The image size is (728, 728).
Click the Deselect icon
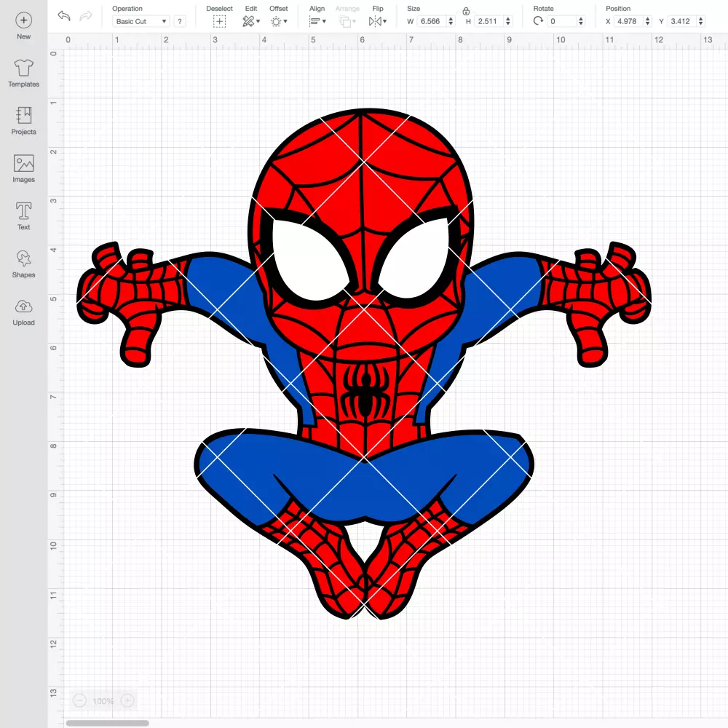(x=220, y=21)
